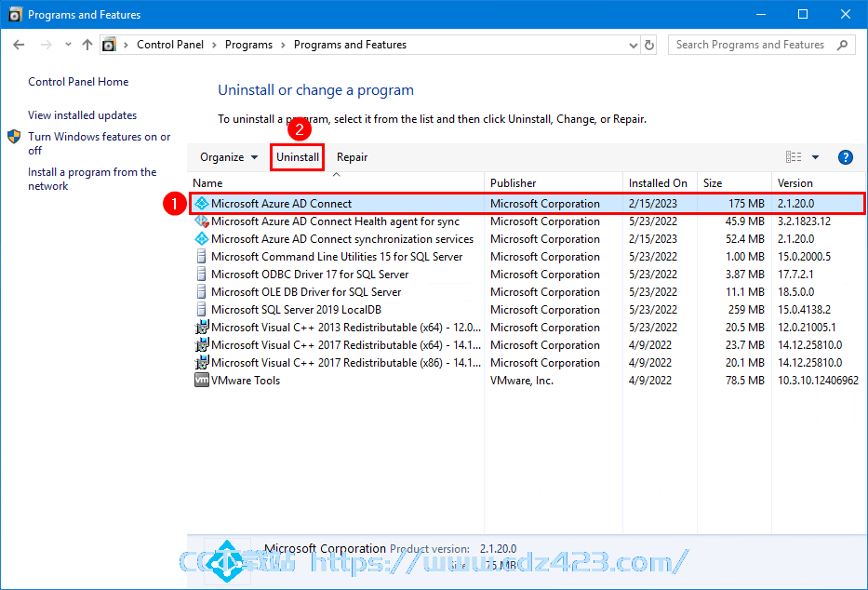Focus the Search Programs and Features box
This screenshot has width=868, height=590.
coord(761,45)
